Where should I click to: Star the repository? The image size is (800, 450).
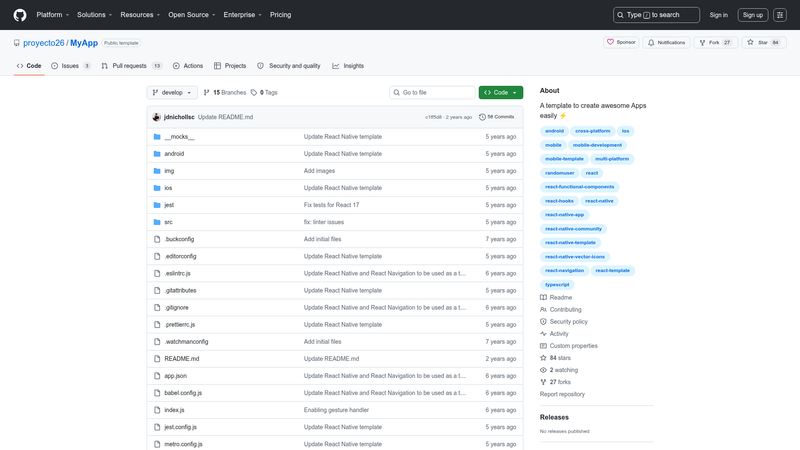[x=764, y=42]
